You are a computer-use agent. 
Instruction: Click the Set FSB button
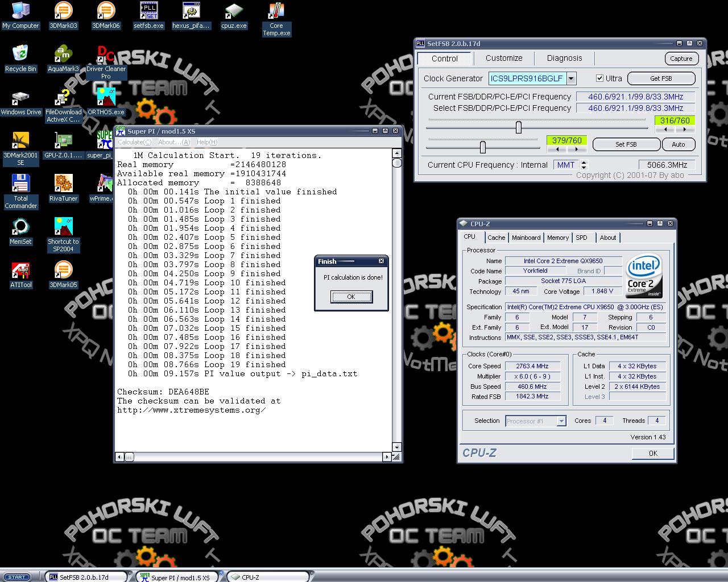[x=626, y=144]
